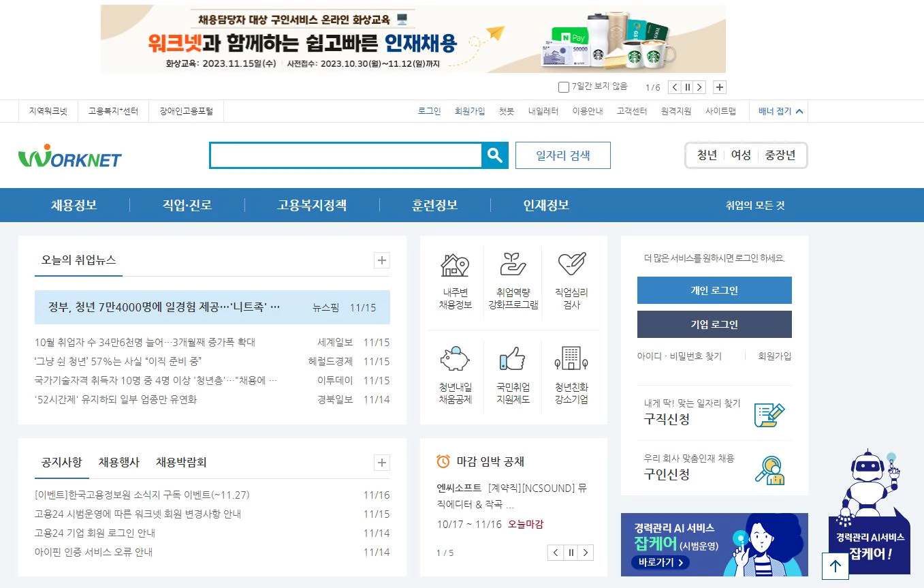Click the alarm clock icon beside 마감 임박 공채
The height and width of the screenshot is (588, 924).
pos(443,461)
